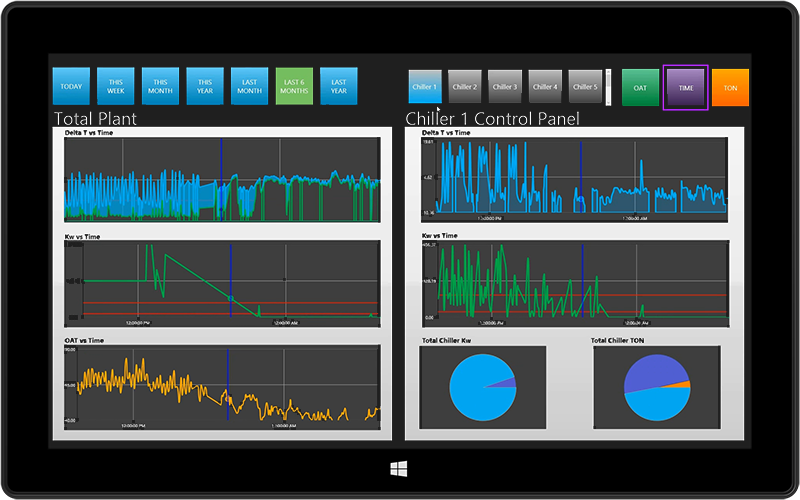Select the Chiller 4 button
Viewport: 800px width, 500px height.
pos(545,87)
